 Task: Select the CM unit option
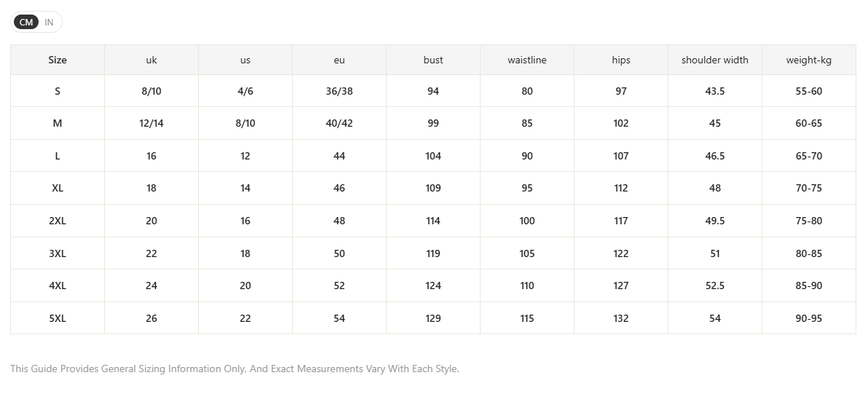(26, 22)
